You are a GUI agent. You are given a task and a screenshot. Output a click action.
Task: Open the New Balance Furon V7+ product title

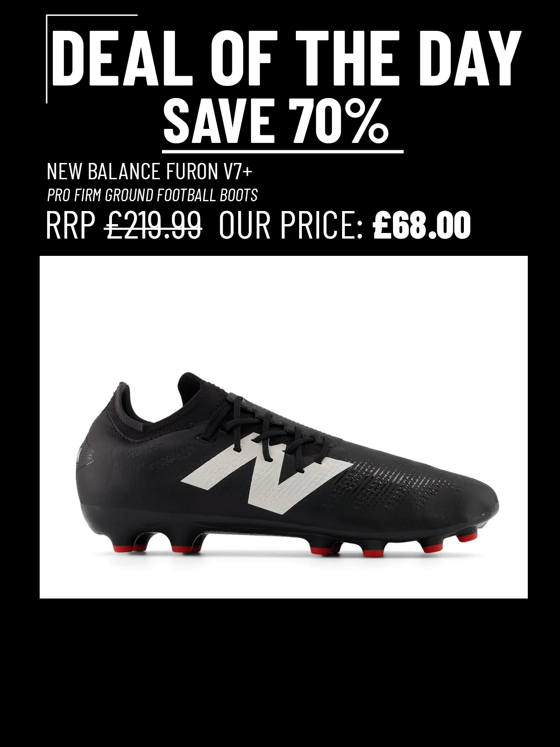click(x=149, y=172)
